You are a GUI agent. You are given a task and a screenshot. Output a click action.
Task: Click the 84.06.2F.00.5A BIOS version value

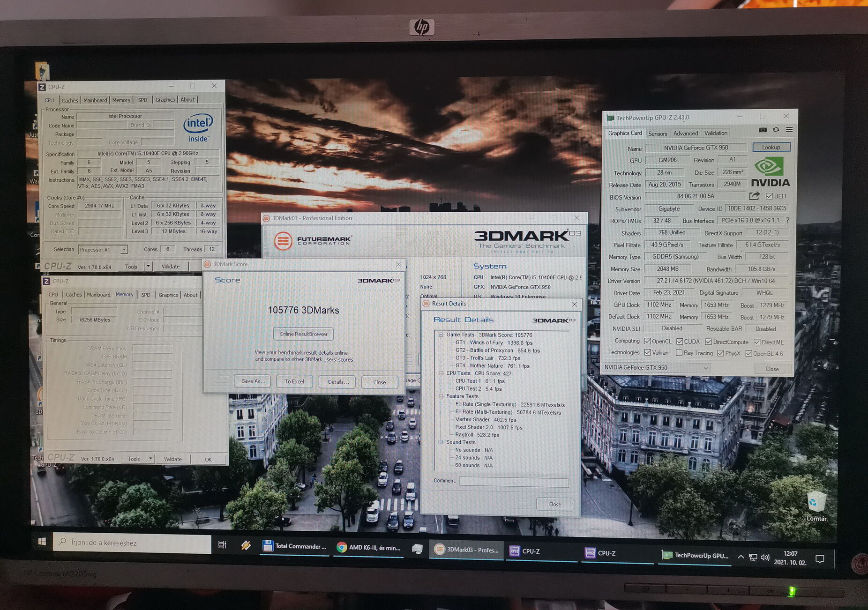(x=695, y=196)
